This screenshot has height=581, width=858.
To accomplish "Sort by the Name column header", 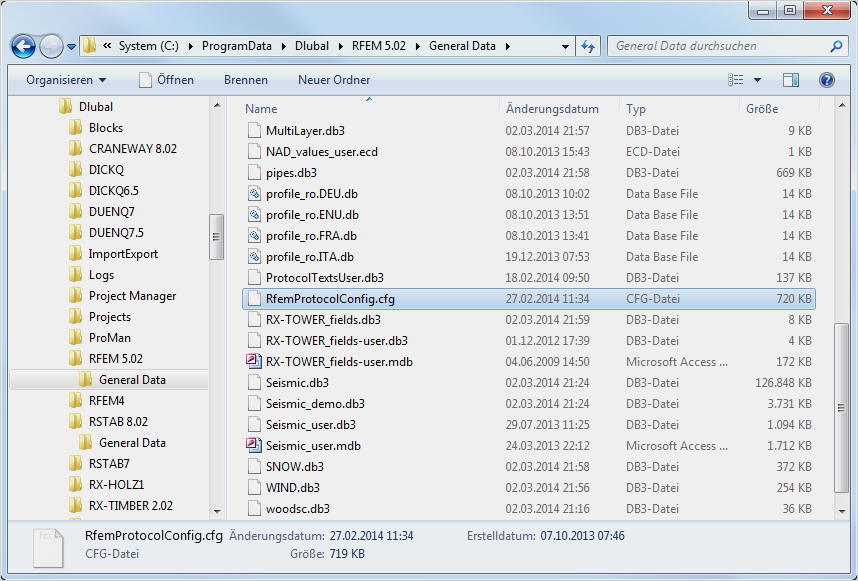I will pos(260,109).
